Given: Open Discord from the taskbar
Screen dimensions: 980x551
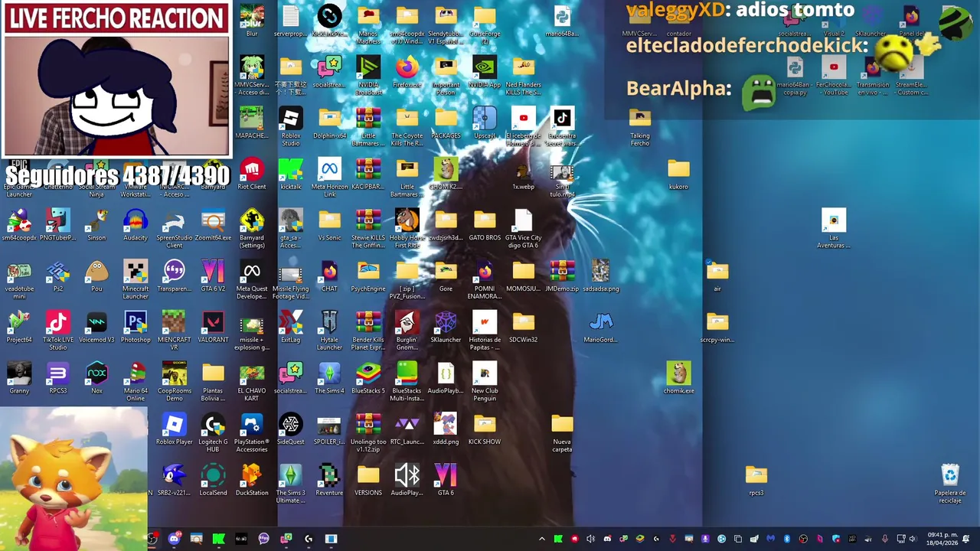Looking at the screenshot, I should pos(174,539).
